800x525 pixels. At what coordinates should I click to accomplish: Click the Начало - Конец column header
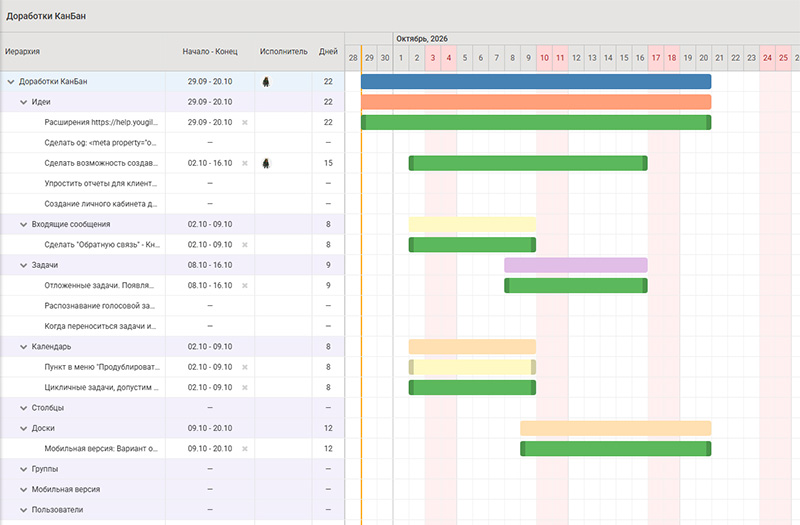[210, 52]
